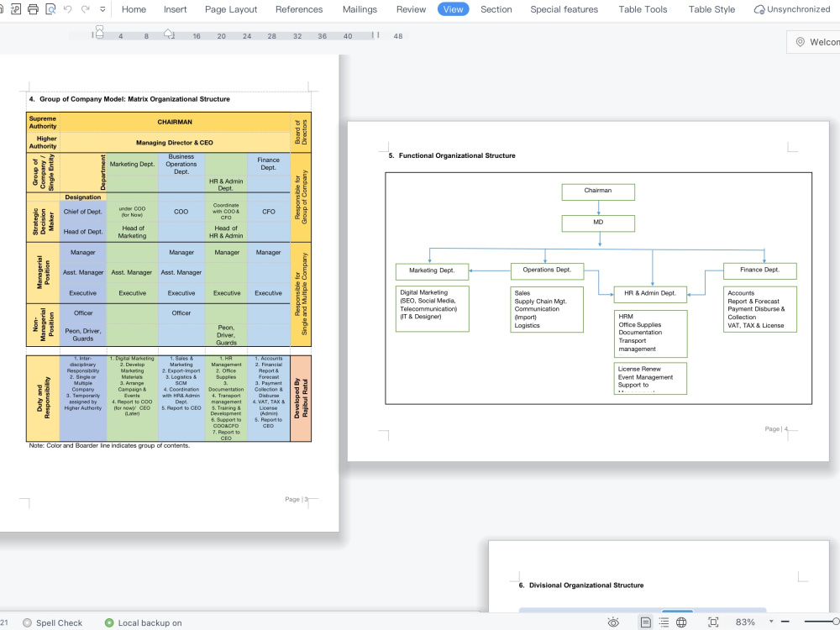Click the Board of Directors vertical cell

pos(301,133)
